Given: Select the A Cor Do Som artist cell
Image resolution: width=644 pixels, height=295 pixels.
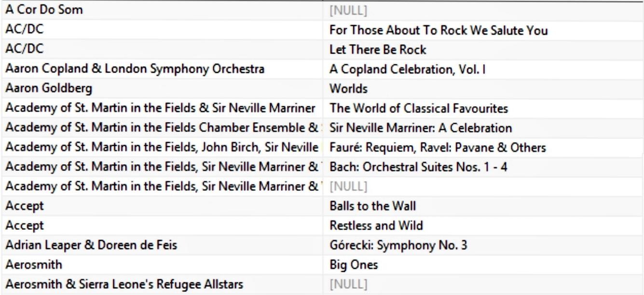Looking at the screenshot, I should click(x=37, y=11).
